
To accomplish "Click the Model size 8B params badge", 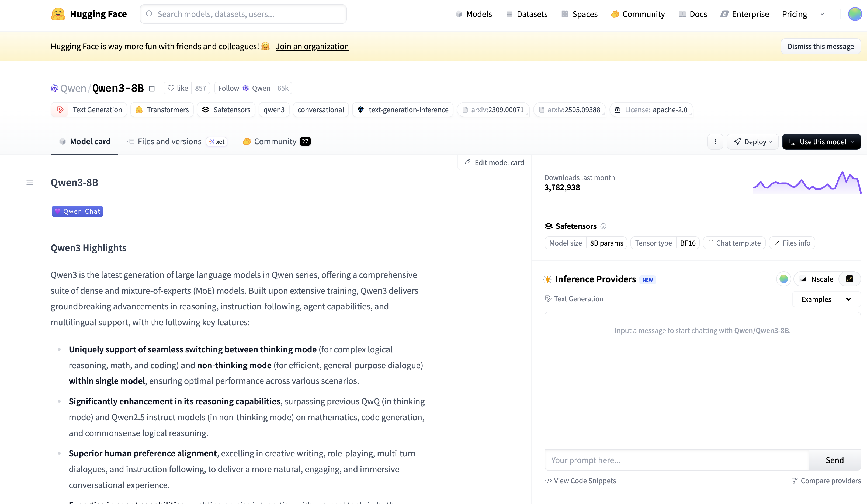I will (585, 243).
